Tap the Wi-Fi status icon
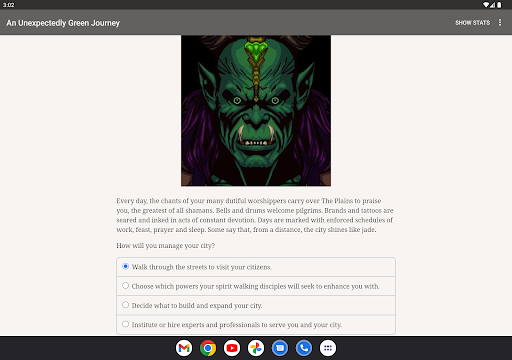 coord(486,5)
